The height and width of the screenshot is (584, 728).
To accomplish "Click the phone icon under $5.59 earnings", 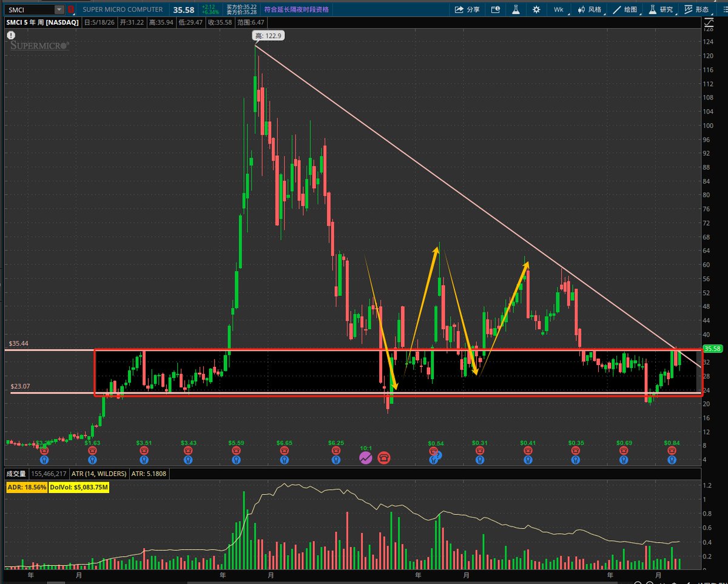I will [x=237, y=451].
